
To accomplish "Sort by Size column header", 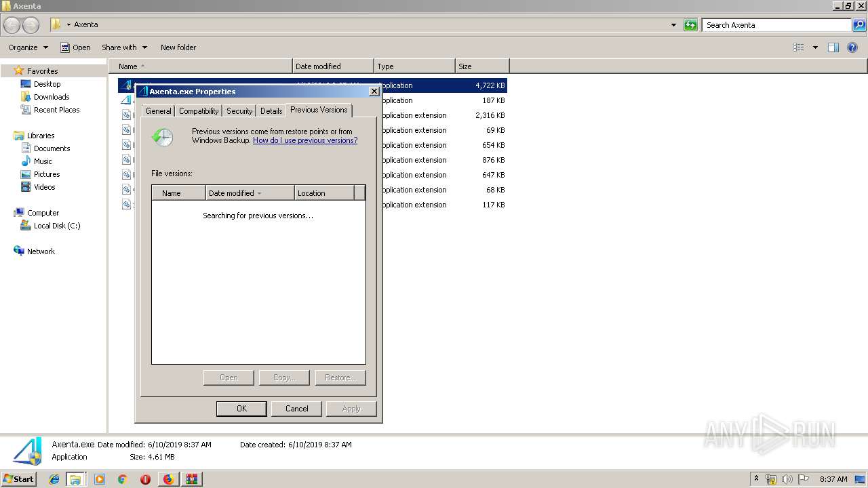I will click(x=482, y=66).
